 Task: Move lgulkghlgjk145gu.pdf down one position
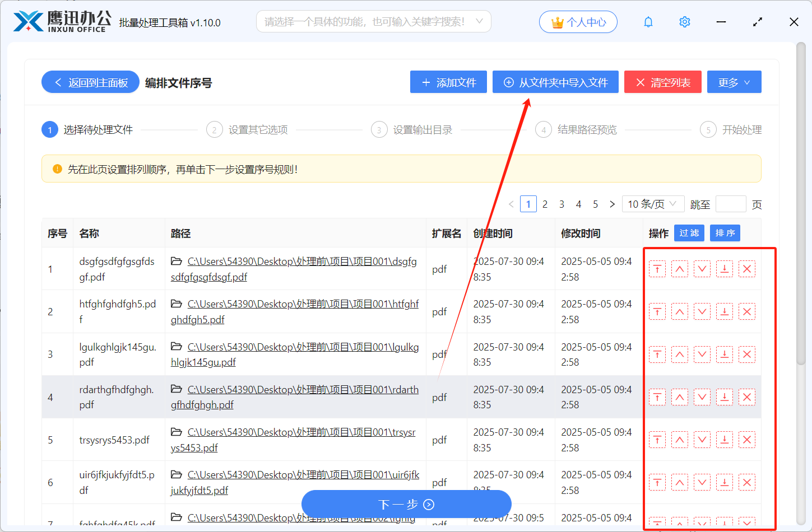point(702,354)
